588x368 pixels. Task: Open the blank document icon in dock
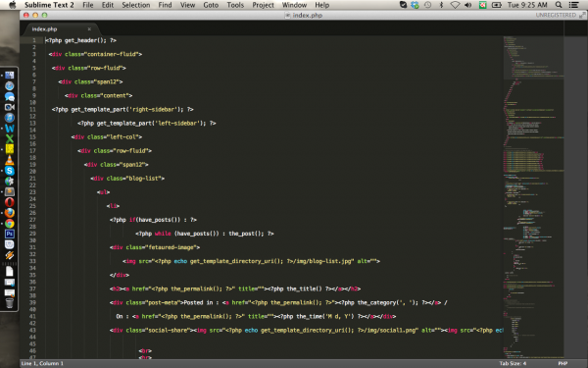tap(10, 271)
